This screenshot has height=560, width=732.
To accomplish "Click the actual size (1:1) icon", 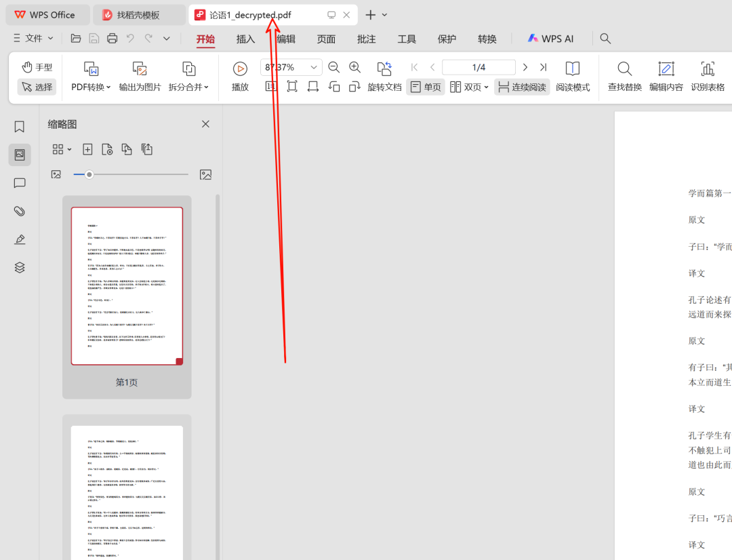I will (x=270, y=86).
